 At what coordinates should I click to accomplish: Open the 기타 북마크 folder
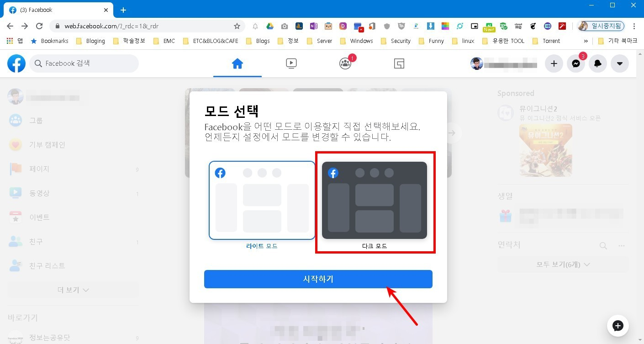point(618,41)
